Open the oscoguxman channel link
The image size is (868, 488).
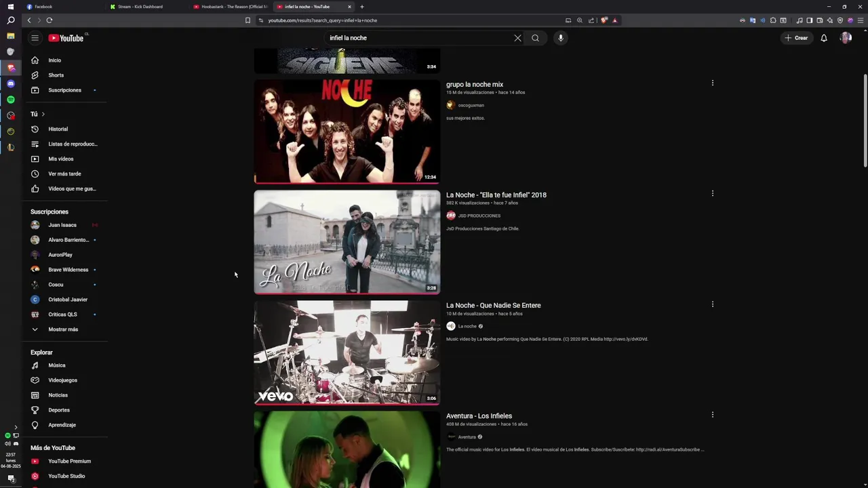click(x=471, y=105)
